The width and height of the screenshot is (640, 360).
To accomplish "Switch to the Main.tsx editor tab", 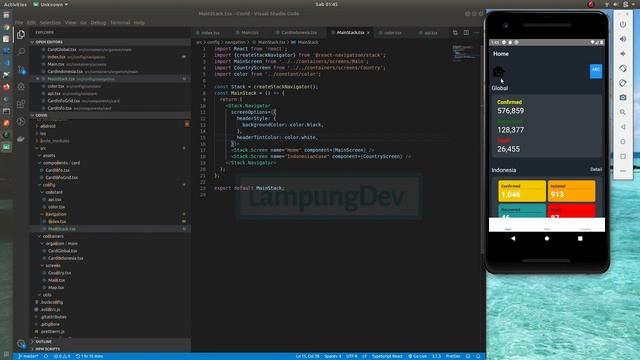I will (x=249, y=33).
